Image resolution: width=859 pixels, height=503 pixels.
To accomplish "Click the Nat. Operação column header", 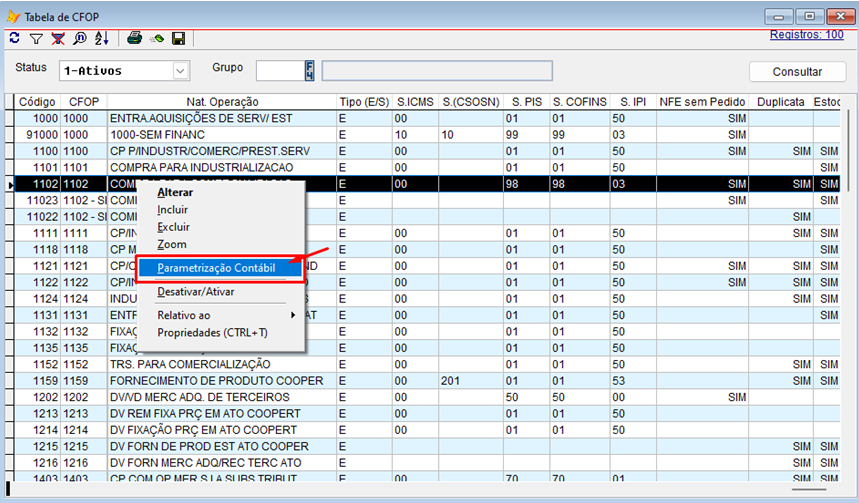I will [222, 102].
